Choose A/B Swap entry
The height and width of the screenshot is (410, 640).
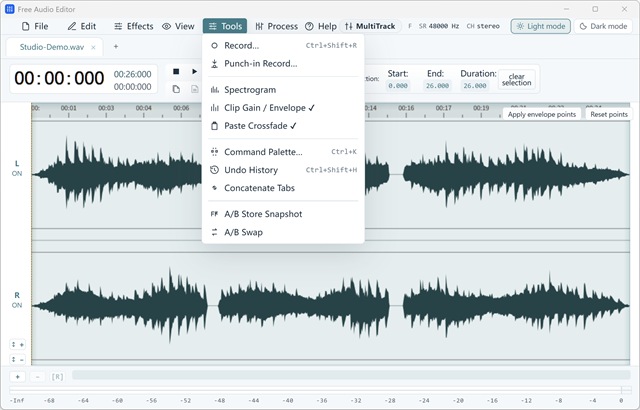pyautogui.click(x=283, y=232)
